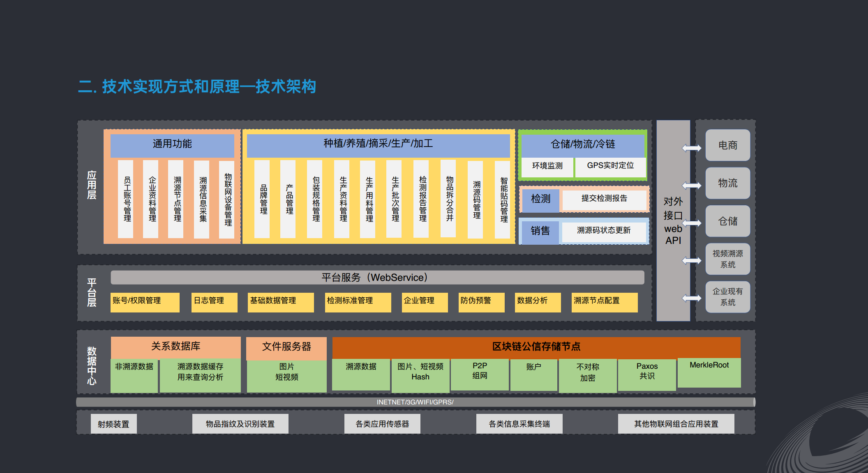Click the 物流 box on right
868x473 pixels.
[x=727, y=183]
